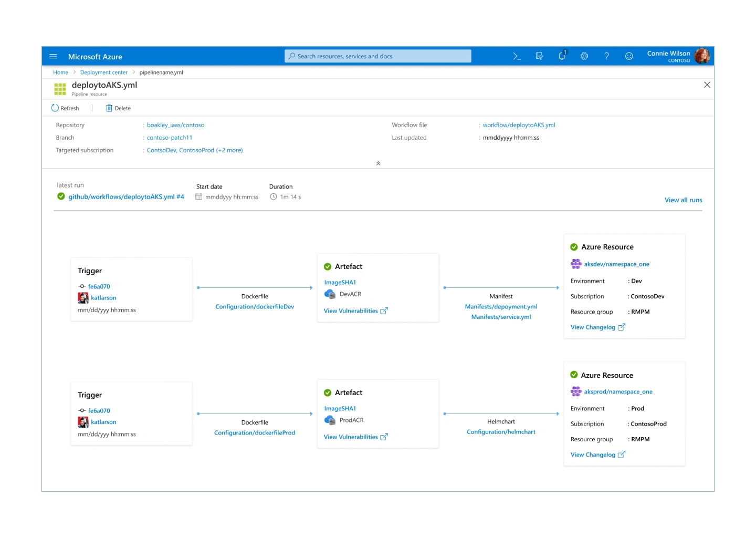Viewport: 756px width, 538px height.
Task: Open katlarson profile in the Prod trigger card
Action: 103,422
